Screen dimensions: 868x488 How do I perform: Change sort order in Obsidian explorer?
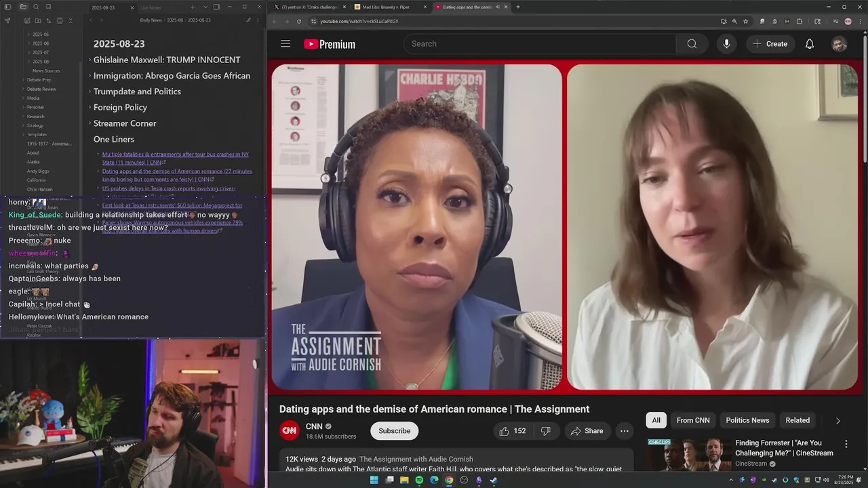(49, 20)
